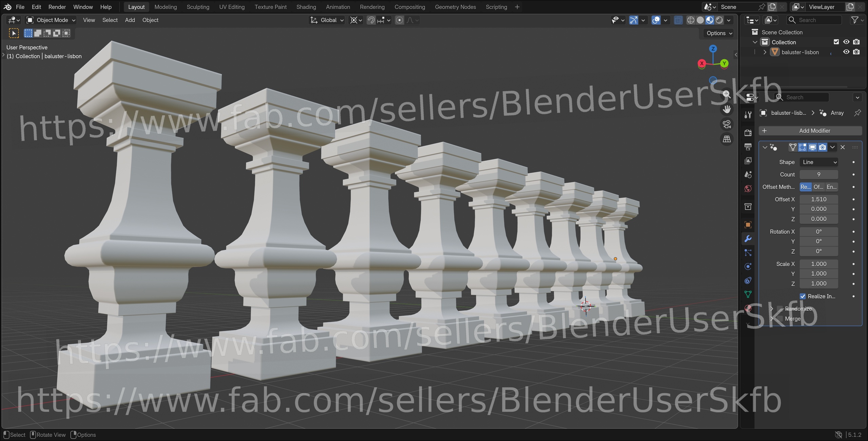Image resolution: width=868 pixels, height=441 pixels.
Task: Click the Add Modifier button
Action: point(810,131)
